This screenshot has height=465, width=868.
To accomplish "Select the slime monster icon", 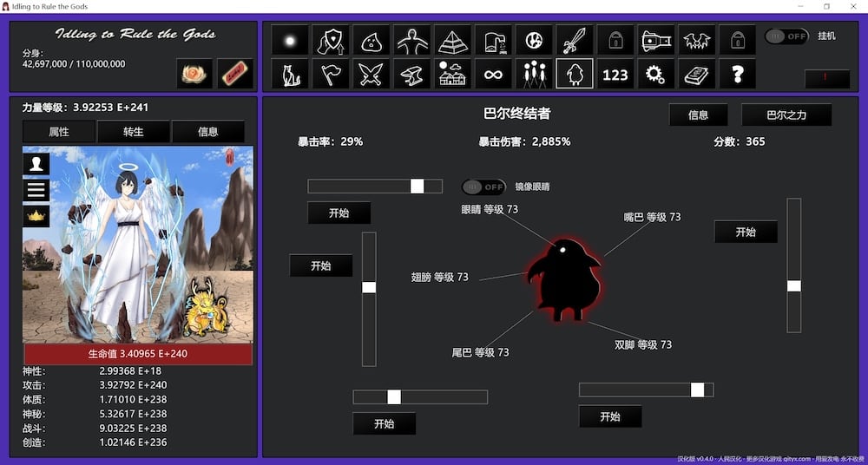I will pos(371,40).
